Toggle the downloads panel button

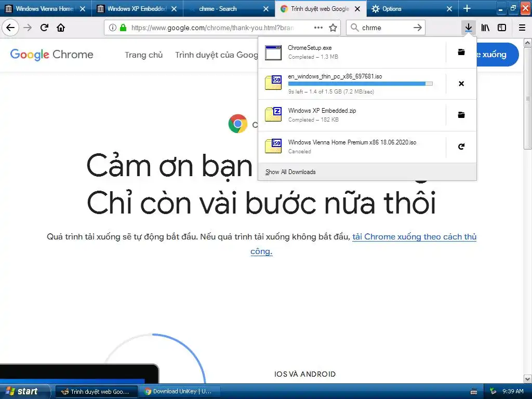[468, 28]
